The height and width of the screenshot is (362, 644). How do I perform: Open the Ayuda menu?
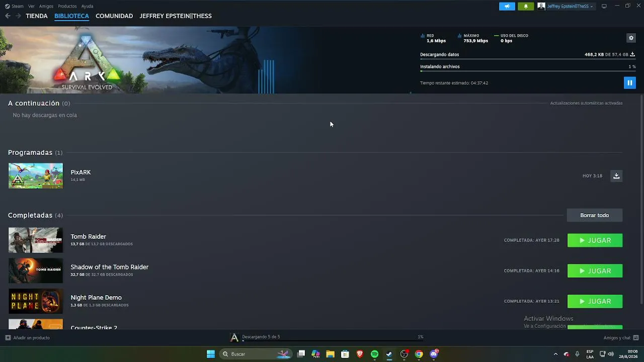click(x=87, y=6)
